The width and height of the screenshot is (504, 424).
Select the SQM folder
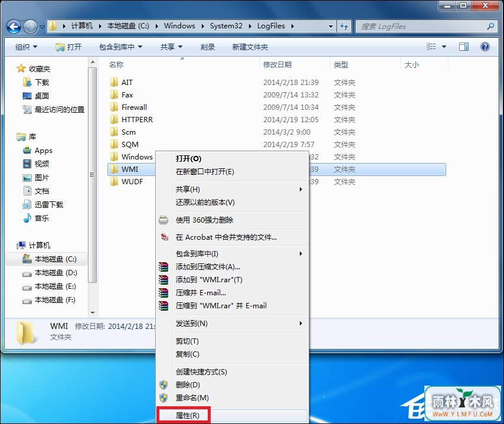coord(125,145)
